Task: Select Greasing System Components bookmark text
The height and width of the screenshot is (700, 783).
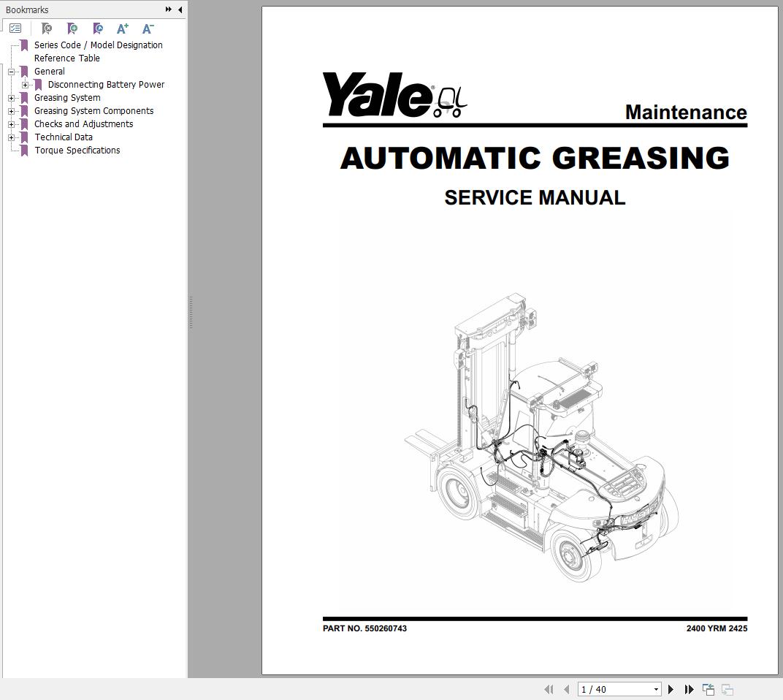Action: 94,111
